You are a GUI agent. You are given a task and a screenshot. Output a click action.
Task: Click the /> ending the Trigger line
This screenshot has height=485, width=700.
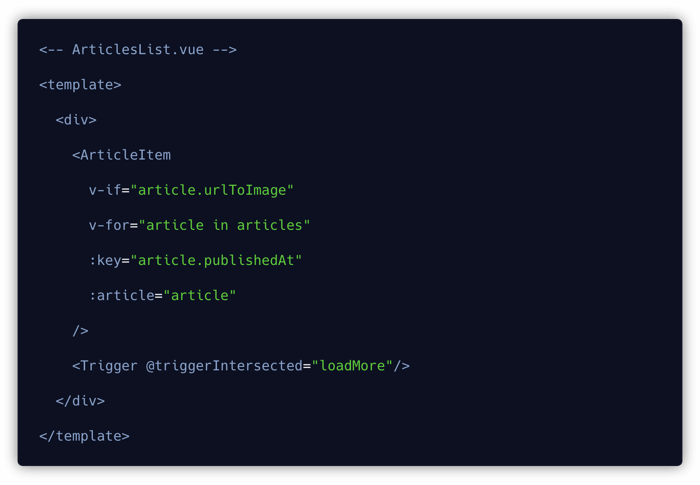coord(402,366)
